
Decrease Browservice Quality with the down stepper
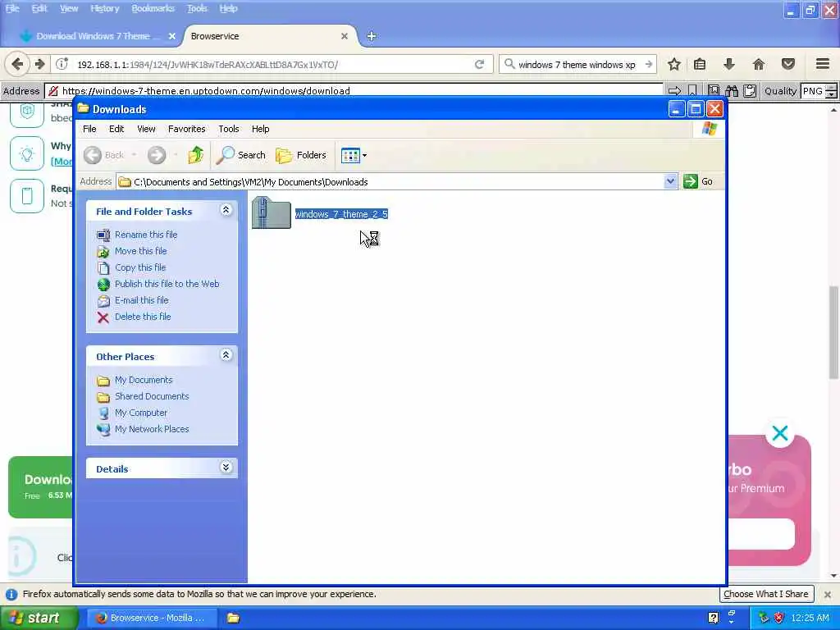[x=831, y=94]
